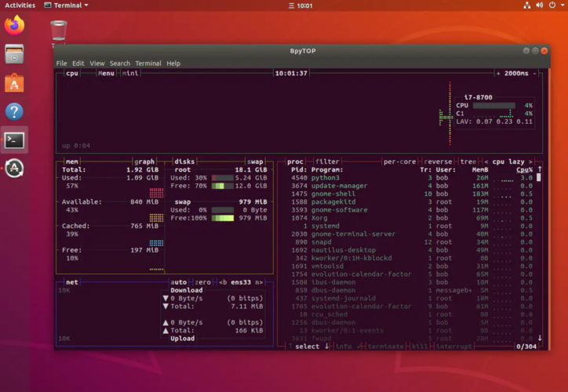Toggle per-core CPU usage in proc box

pos(399,162)
